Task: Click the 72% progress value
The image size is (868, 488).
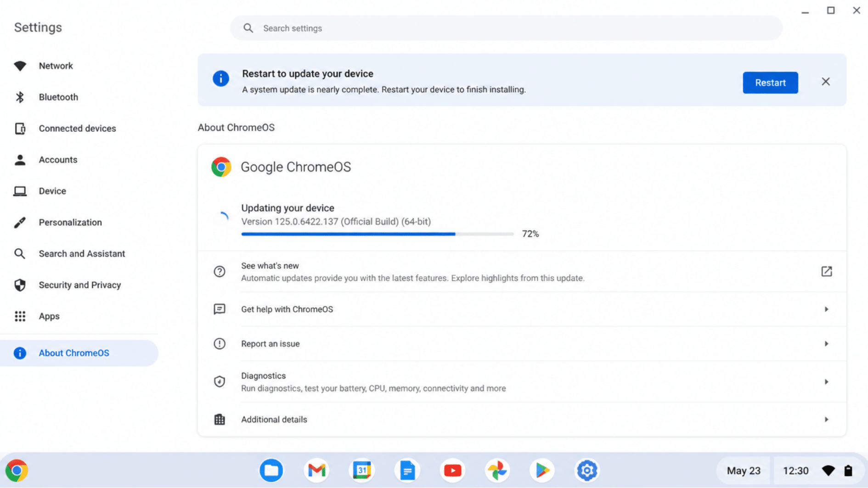Action: 530,234
